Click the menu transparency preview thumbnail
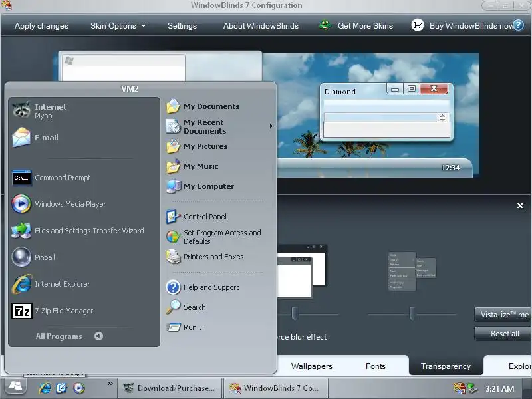This screenshot has width=532, height=399. (412, 271)
